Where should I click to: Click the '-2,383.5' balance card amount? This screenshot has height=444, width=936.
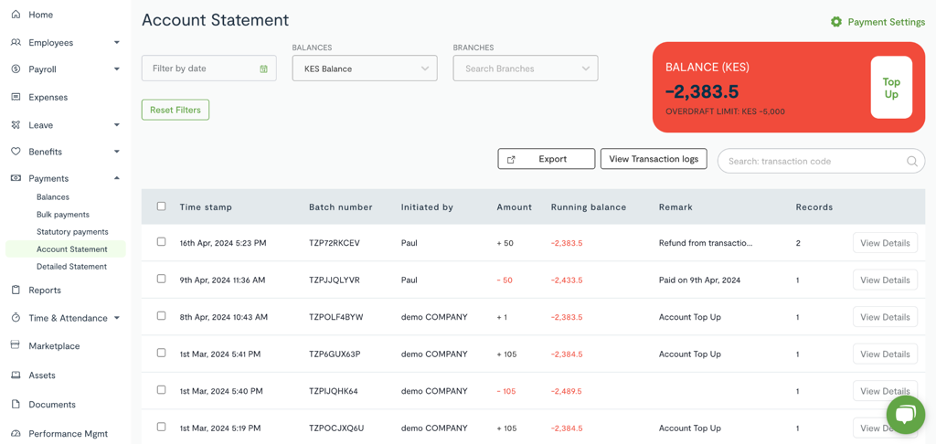pos(702,91)
